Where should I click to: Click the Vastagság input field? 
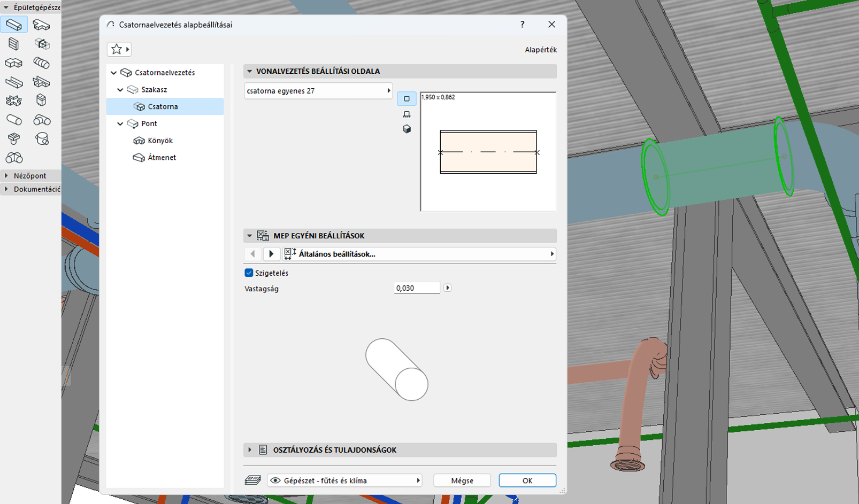[x=417, y=288]
